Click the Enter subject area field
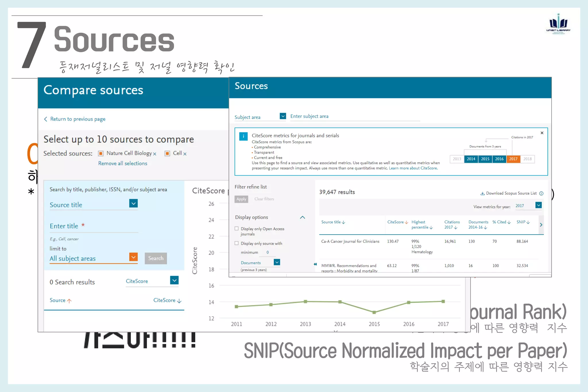The width and height of the screenshot is (588, 392). (x=355, y=116)
